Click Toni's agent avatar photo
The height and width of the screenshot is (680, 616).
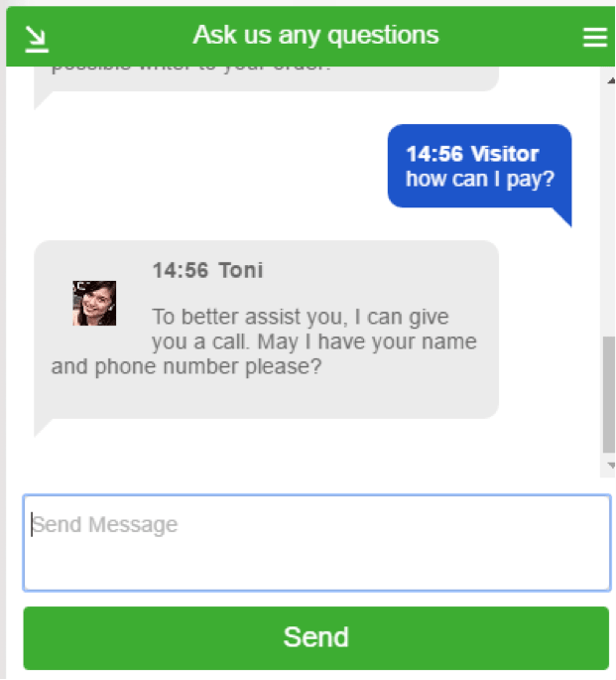(94, 303)
